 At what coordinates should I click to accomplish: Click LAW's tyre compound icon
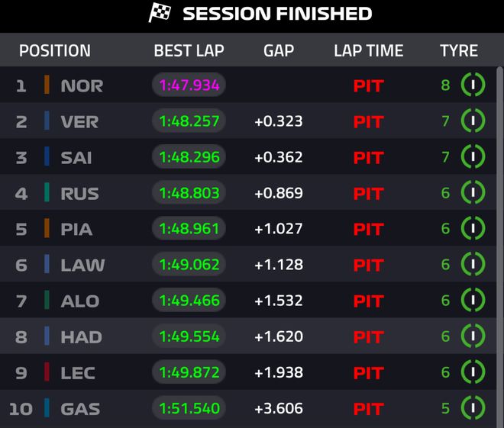coord(473,264)
